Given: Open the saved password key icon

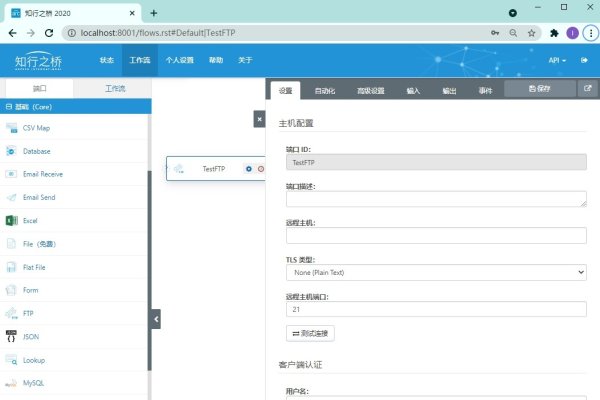Looking at the screenshot, I should pyautogui.click(x=495, y=33).
